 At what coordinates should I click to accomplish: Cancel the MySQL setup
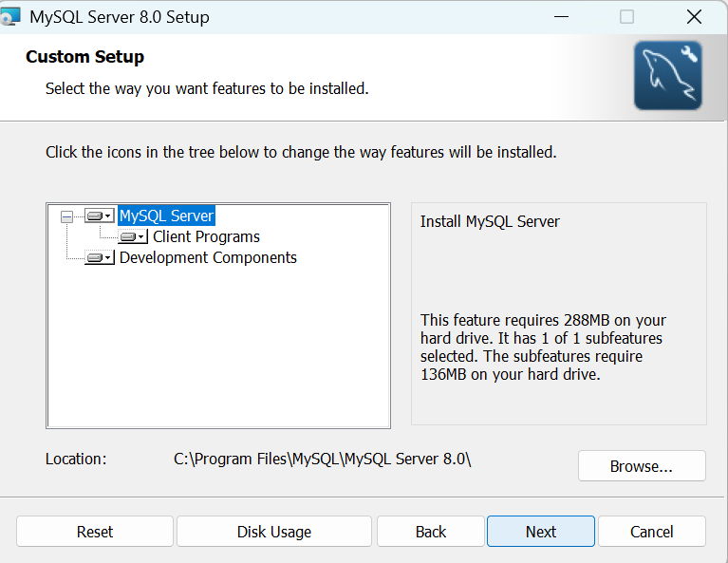(652, 532)
